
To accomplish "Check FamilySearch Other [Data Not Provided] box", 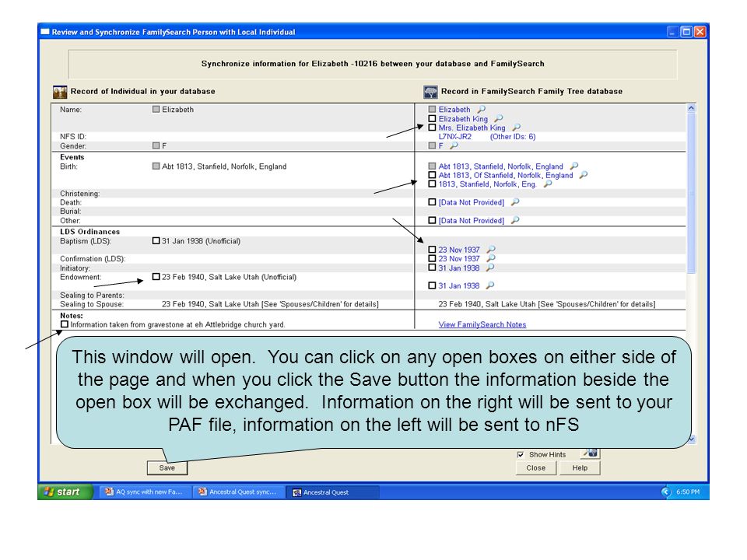I will click(432, 220).
